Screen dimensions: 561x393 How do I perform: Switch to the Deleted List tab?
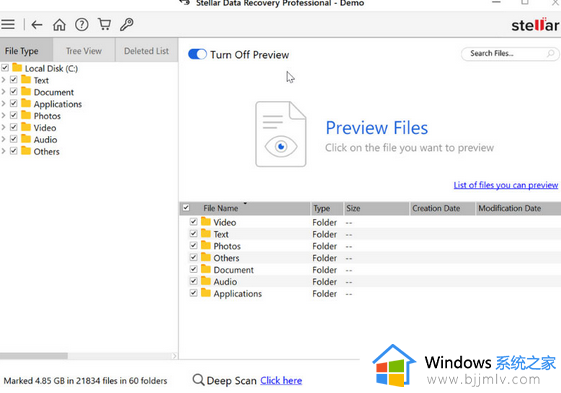(147, 50)
